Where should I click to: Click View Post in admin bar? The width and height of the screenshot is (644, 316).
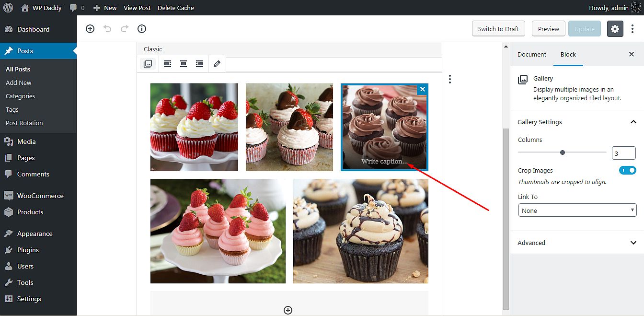pos(137,8)
